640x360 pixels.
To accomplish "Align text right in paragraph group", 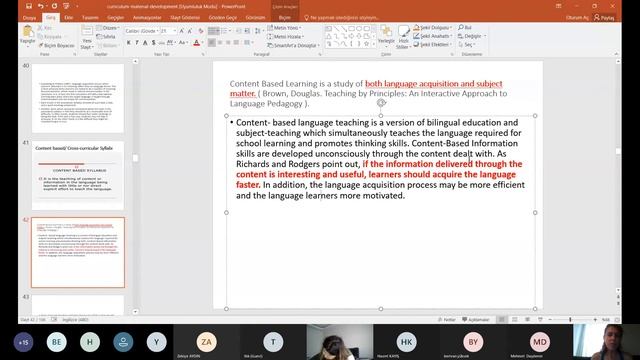I will tap(228, 42).
